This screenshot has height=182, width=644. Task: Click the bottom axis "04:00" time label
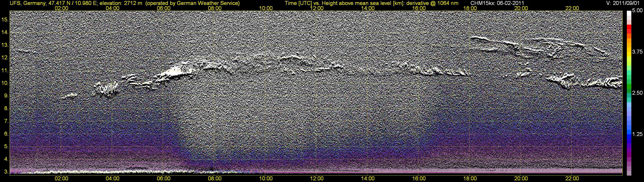(x=112, y=179)
